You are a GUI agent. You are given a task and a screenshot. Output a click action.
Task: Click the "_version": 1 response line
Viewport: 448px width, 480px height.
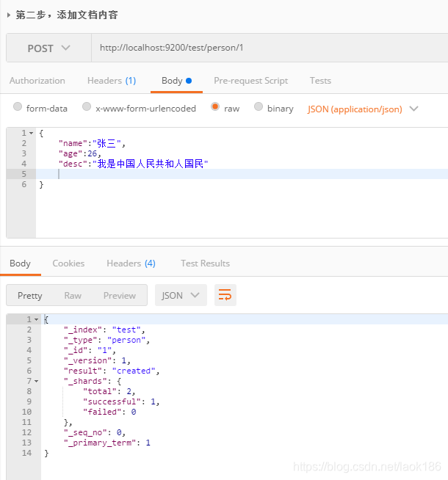[97, 360]
